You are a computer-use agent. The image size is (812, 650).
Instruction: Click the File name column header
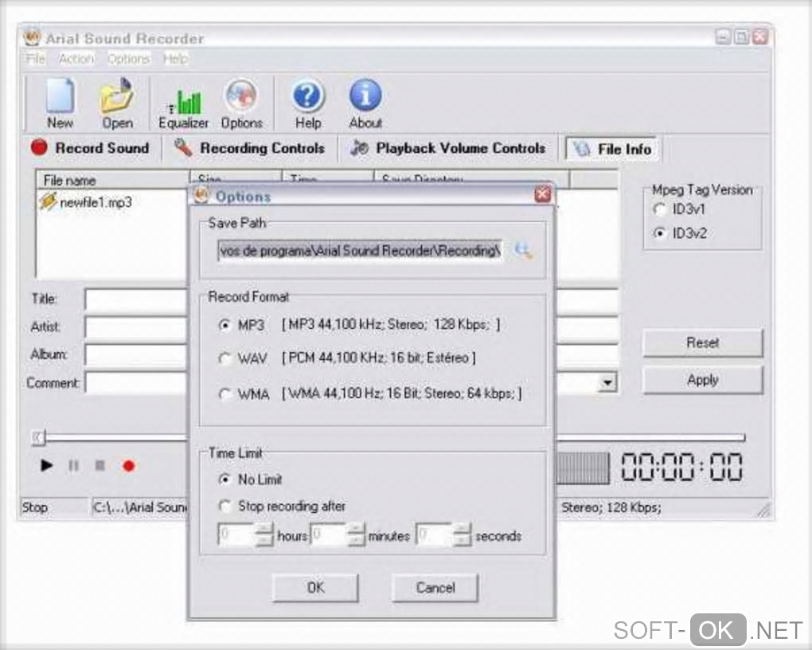pos(112,180)
